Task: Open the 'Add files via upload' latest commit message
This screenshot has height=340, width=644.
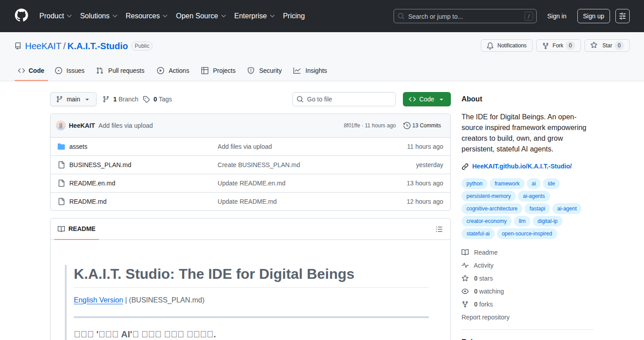Action: point(126,126)
